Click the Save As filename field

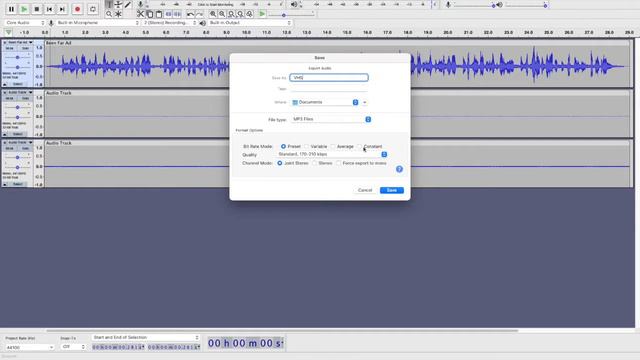[329, 78]
